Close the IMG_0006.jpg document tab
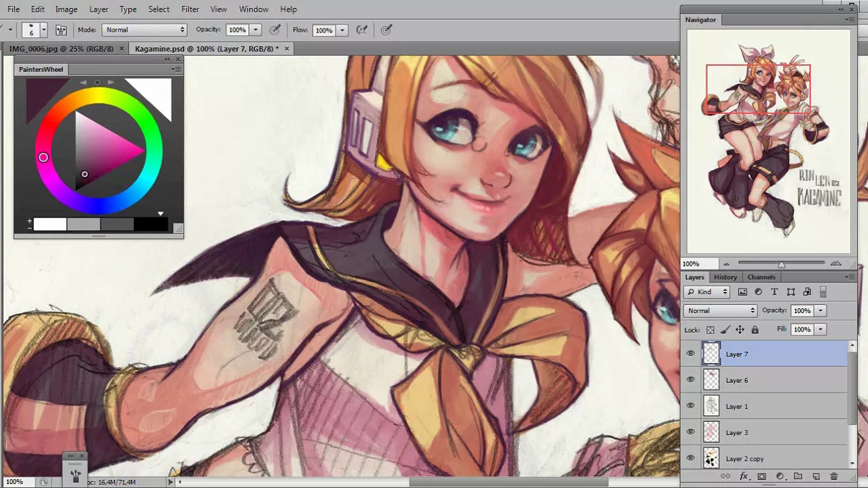The image size is (868, 488). [122, 49]
